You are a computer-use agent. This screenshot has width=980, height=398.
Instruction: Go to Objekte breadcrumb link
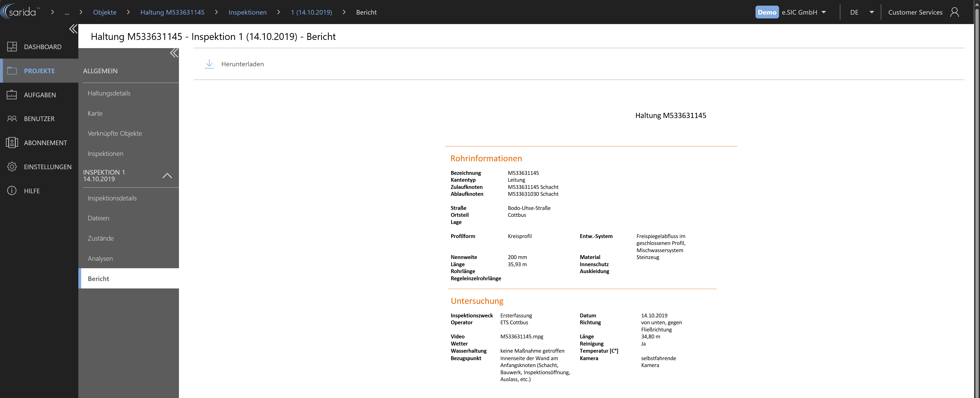pyautogui.click(x=105, y=12)
